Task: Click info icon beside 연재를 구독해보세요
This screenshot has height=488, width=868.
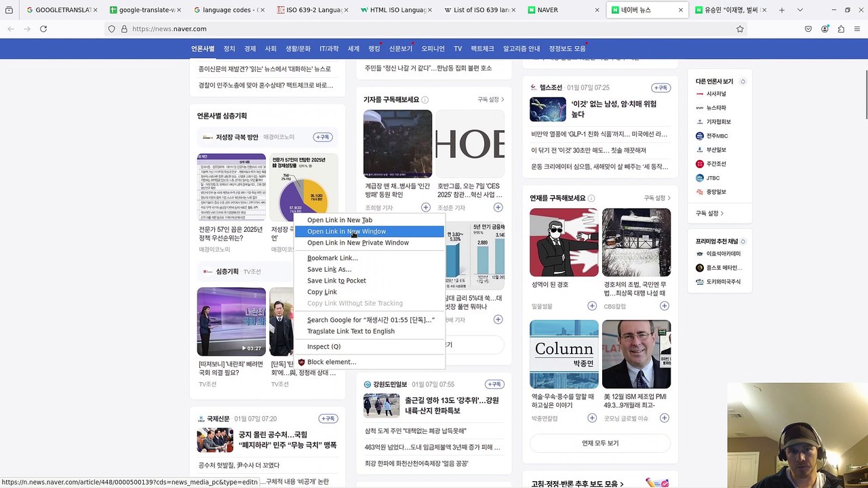Action: (x=591, y=198)
